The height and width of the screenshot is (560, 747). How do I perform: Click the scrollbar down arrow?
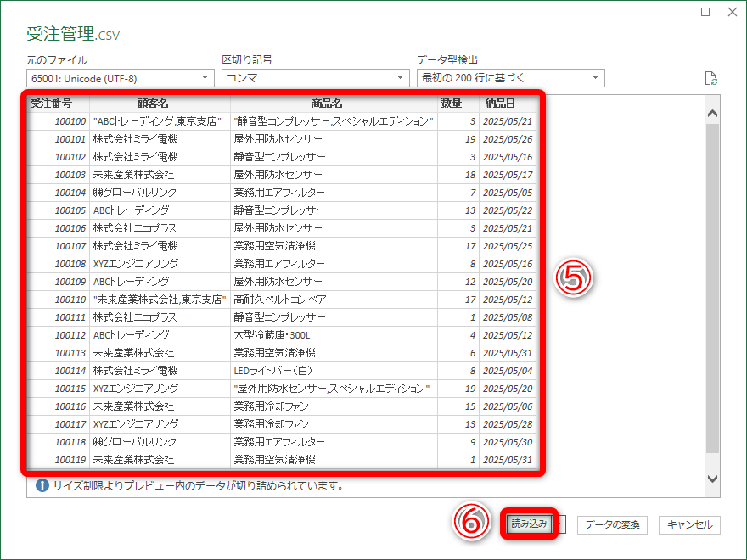[x=712, y=478]
